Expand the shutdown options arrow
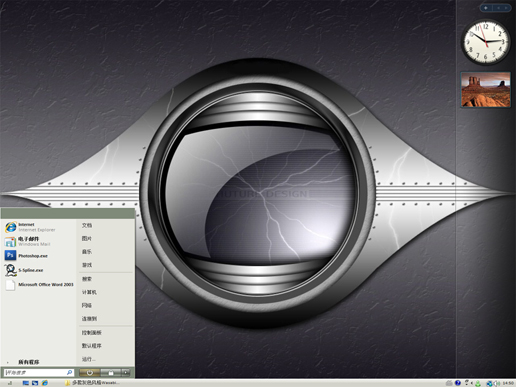The width and height of the screenshot is (516, 387). coord(126,372)
